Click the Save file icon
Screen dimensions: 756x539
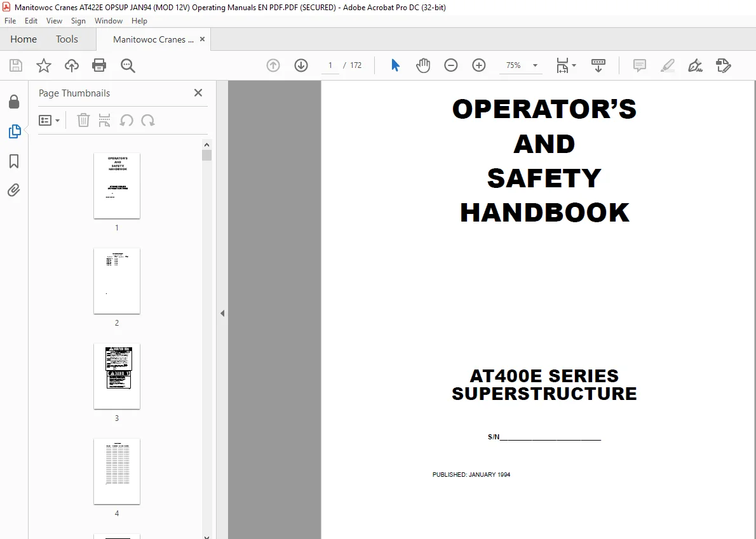(x=16, y=65)
